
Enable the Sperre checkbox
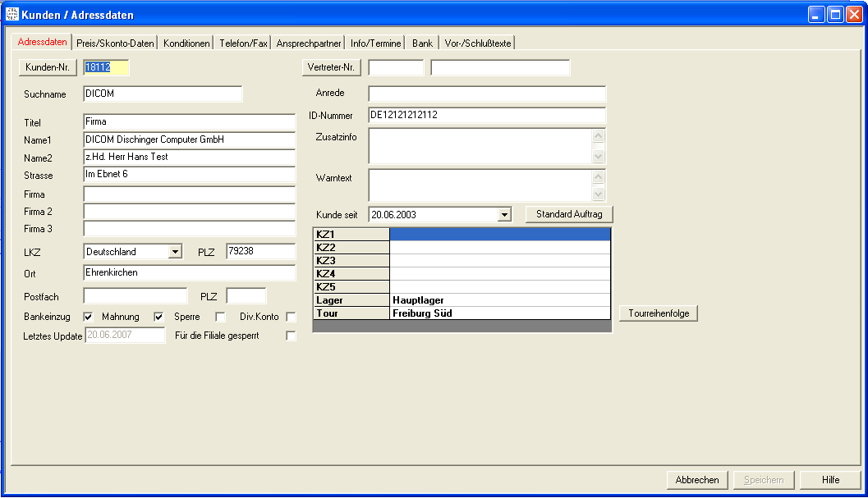click(220, 317)
